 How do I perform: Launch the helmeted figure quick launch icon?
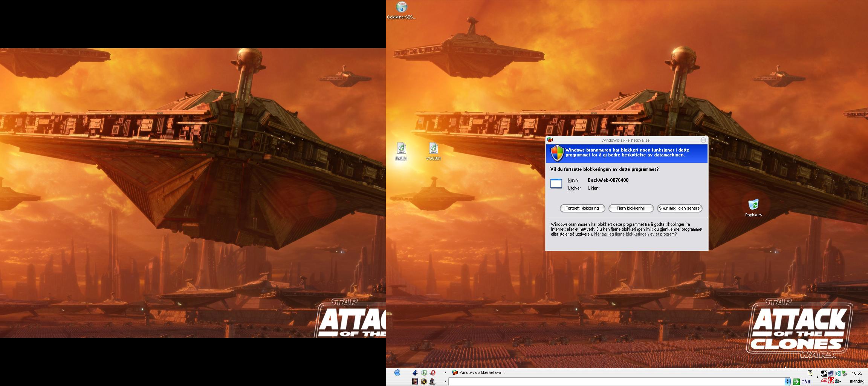click(433, 381)
